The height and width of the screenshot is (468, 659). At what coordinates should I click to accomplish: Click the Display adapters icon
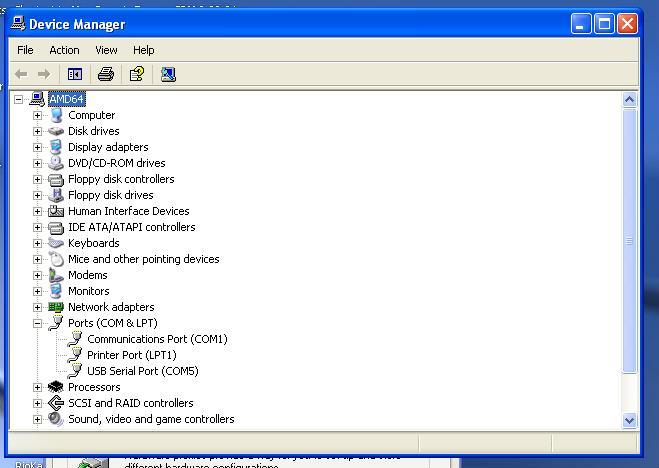coord(56,147)
